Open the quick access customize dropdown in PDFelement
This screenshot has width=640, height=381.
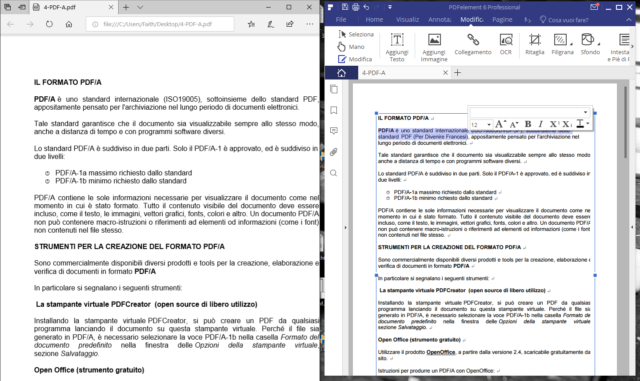(x=390, y=7)
